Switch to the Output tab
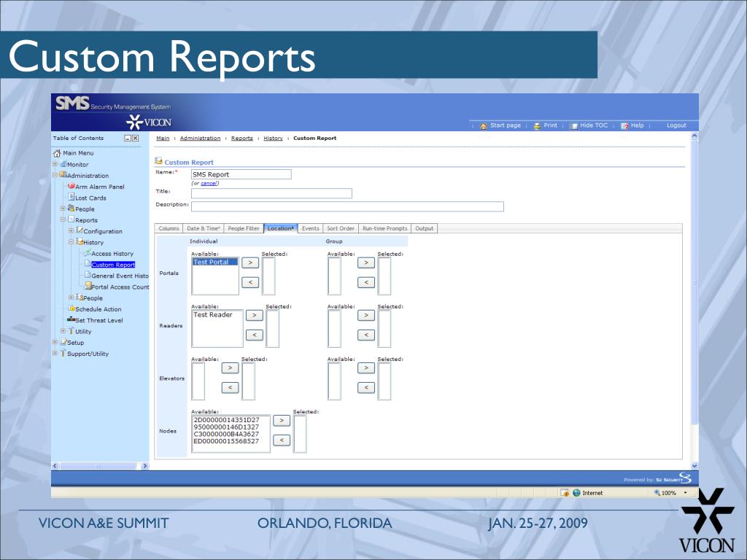 click(424, 228)
